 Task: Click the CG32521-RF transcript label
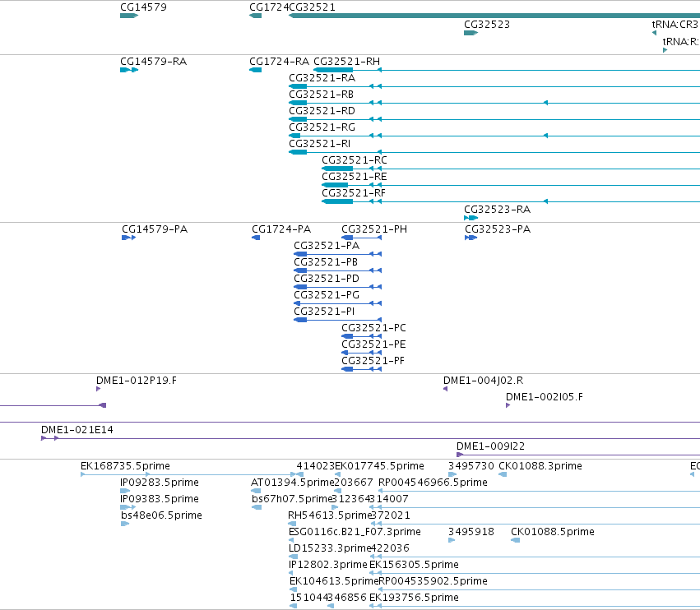coord(354,193)
